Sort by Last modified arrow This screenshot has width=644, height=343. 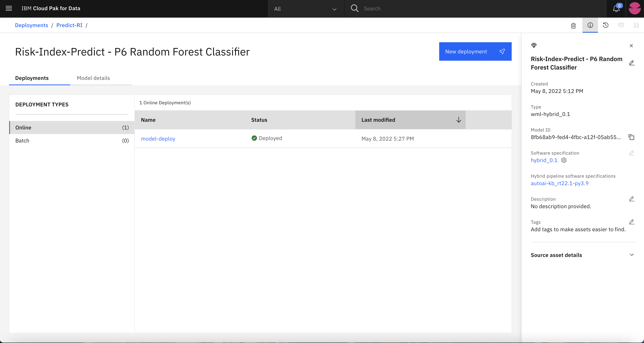pyautogui.click(x=459, y=120)
